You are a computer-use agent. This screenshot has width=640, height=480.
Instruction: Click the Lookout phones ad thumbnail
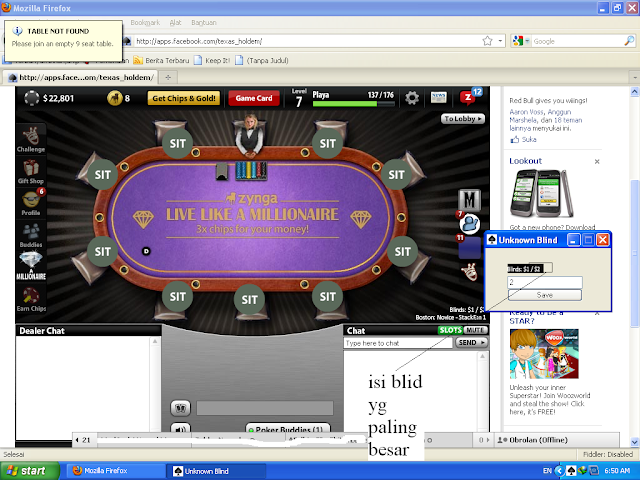[541, 193]
